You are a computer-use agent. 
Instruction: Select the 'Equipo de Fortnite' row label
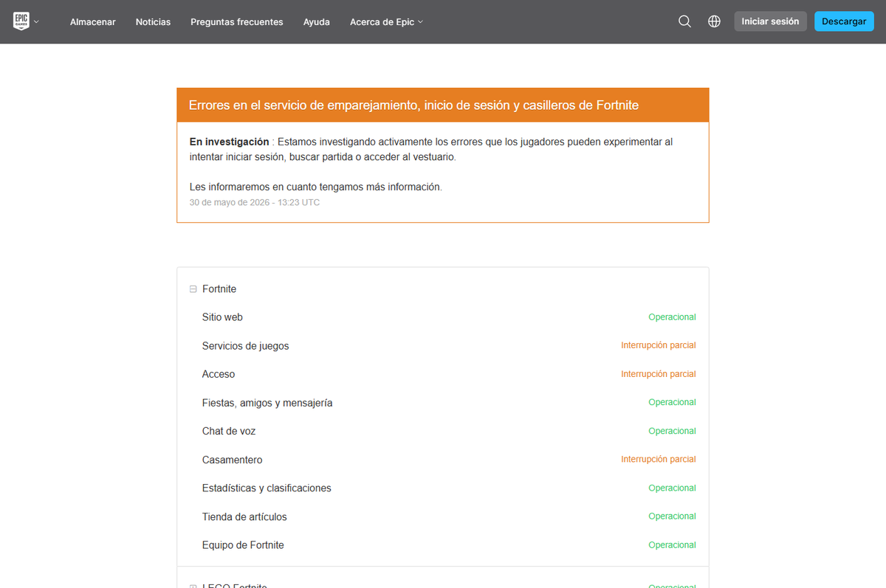[243, 545]
